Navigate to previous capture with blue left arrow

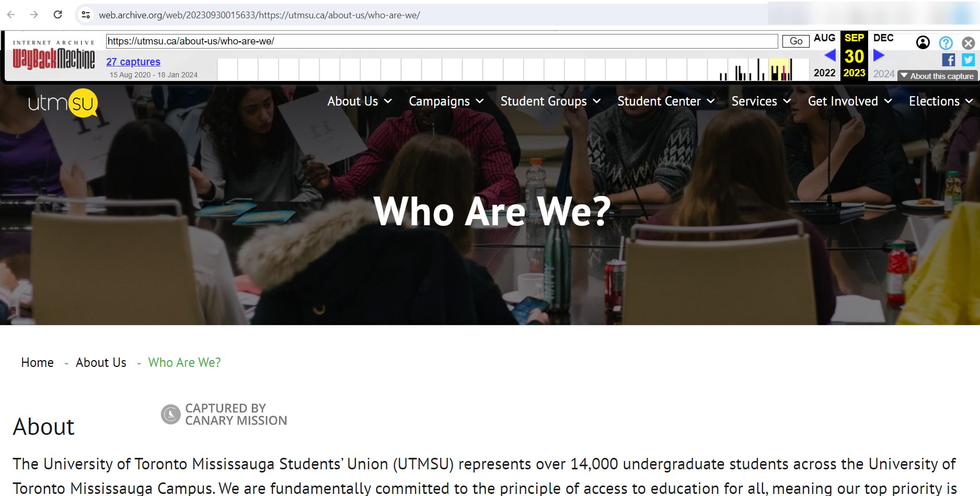point(830,55)
